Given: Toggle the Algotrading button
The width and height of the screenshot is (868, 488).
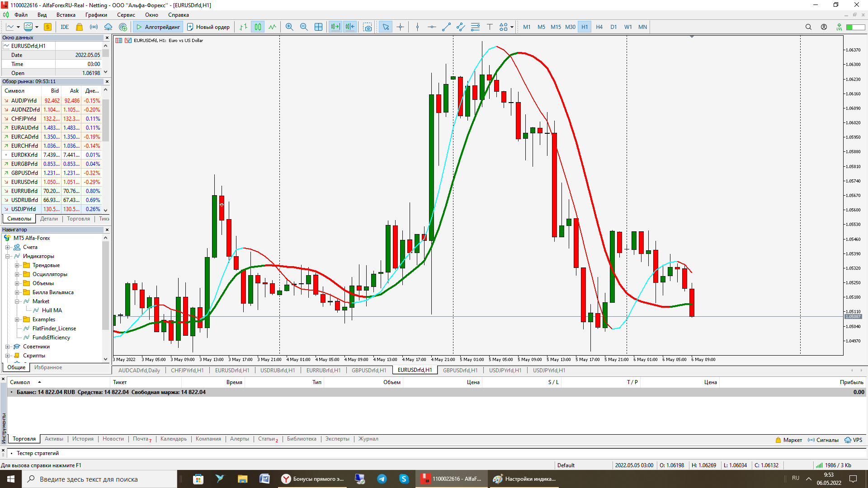Looking at the screenshot, I should click(158, 27).
